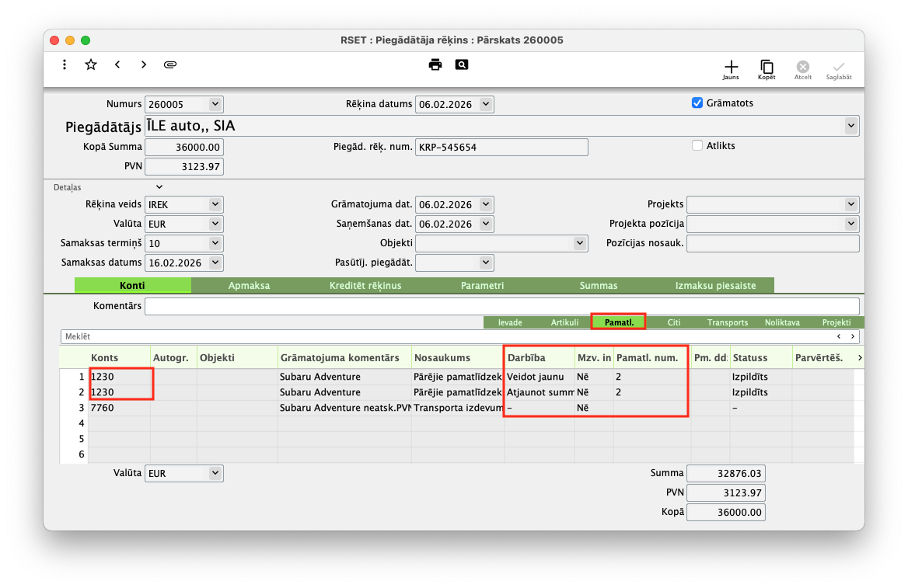Open attachments paperclip icon
This screenshot has width=908, height=588.
[170, 64]
